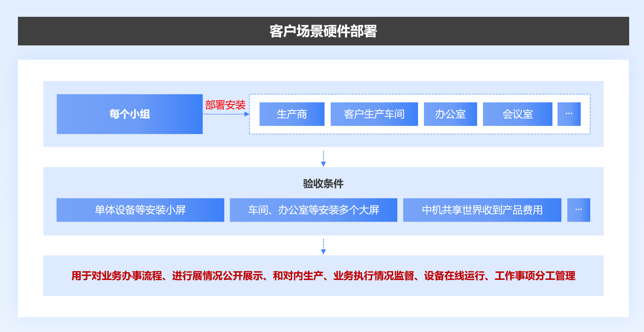This screenshot has height=332, width=644.
Task: Click the 用于对业务办事流程 text segment
Action: point(117,276)
